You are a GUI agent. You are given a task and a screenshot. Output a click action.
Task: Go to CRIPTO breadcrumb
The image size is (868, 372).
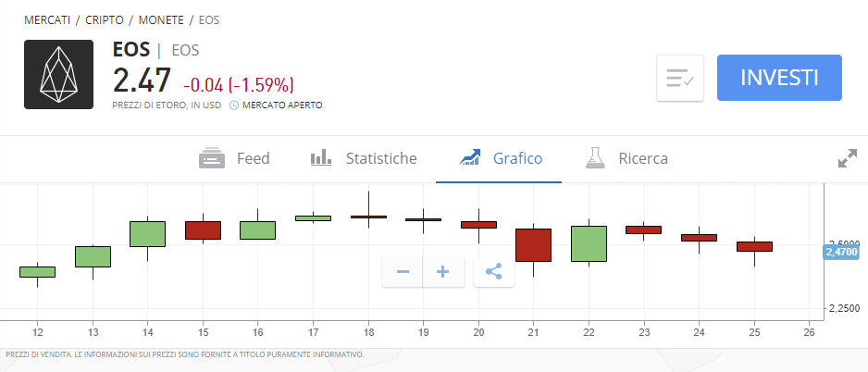point(104,20)
